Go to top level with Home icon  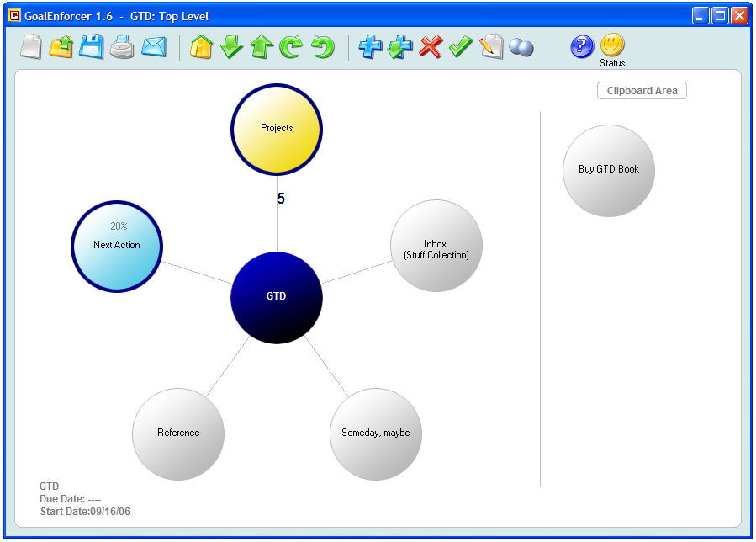[x=201, y=47]
